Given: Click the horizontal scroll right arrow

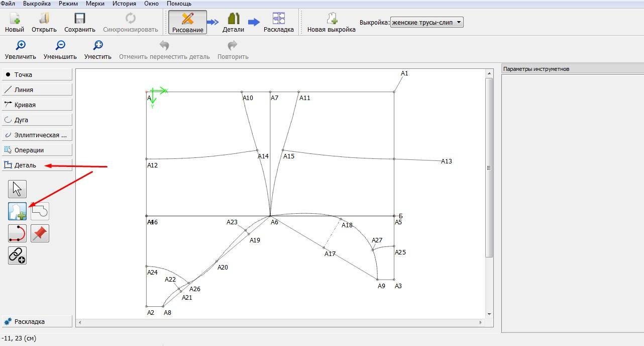Looking at the screenshot, I should [x=481, y=322].
